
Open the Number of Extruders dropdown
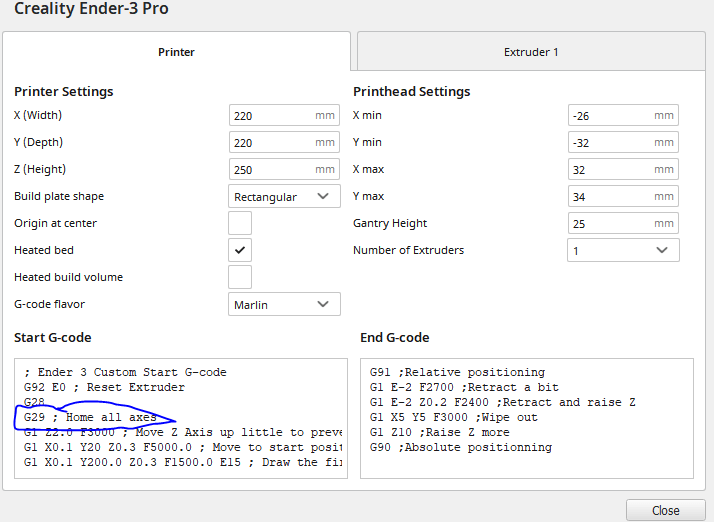pos(623,250)
